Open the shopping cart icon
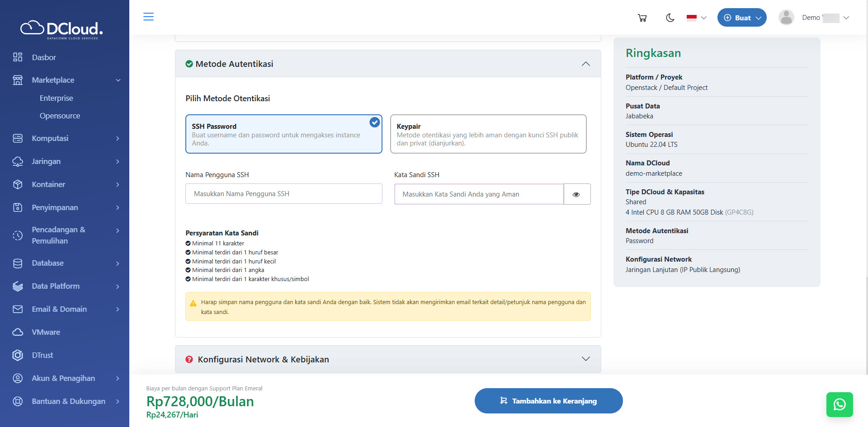 642,18
